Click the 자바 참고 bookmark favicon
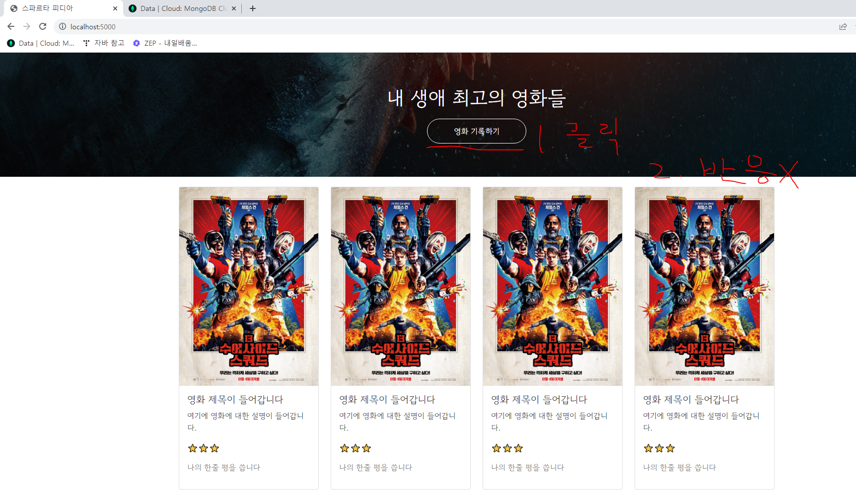 pyautogui.click(x=86, y=43)
